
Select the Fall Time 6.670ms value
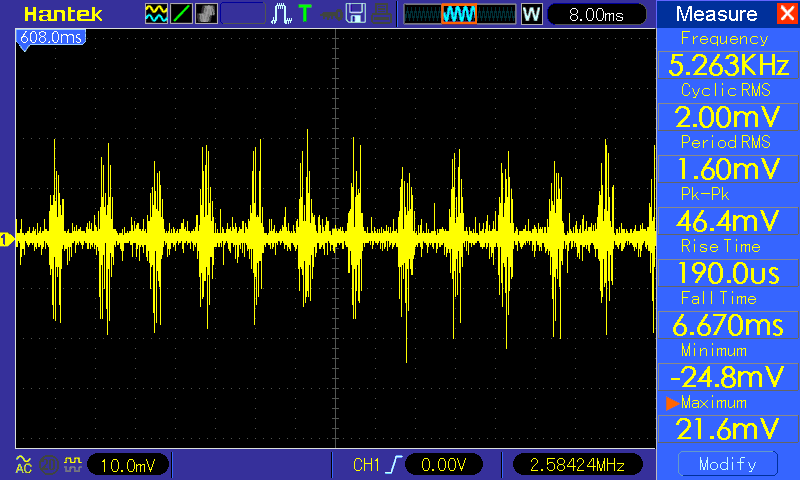[x=728, y=325]
